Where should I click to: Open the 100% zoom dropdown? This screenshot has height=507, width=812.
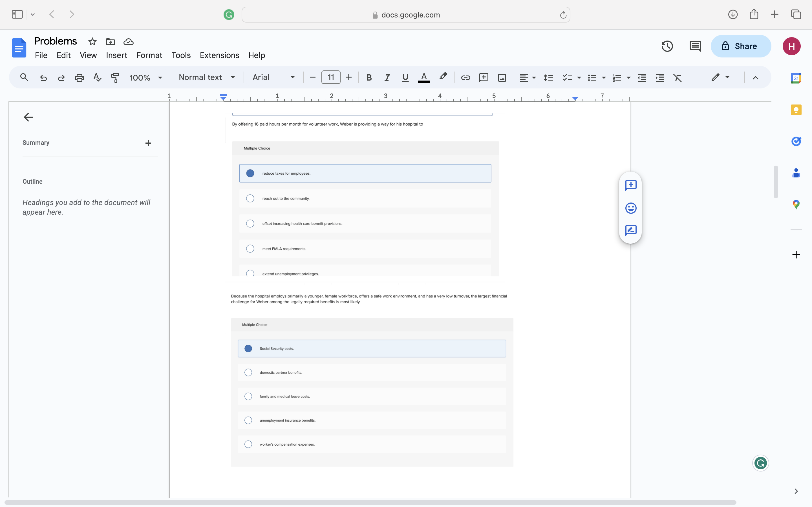(145, 77)
